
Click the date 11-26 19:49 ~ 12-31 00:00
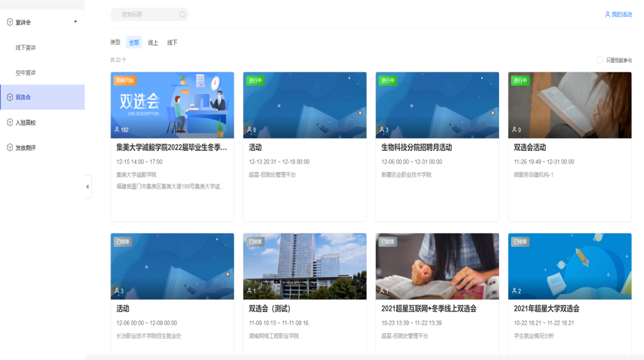tap(544, 162)
